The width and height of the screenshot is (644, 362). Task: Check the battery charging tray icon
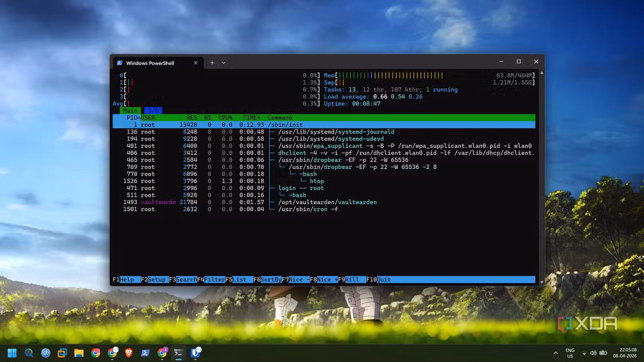(603, 353)
